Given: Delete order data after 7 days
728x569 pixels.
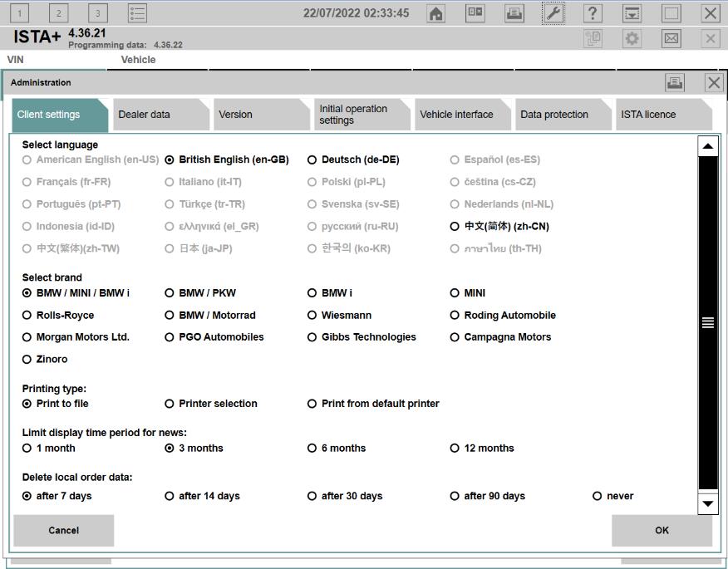Looking at the screenshot, I should (57, 496).
